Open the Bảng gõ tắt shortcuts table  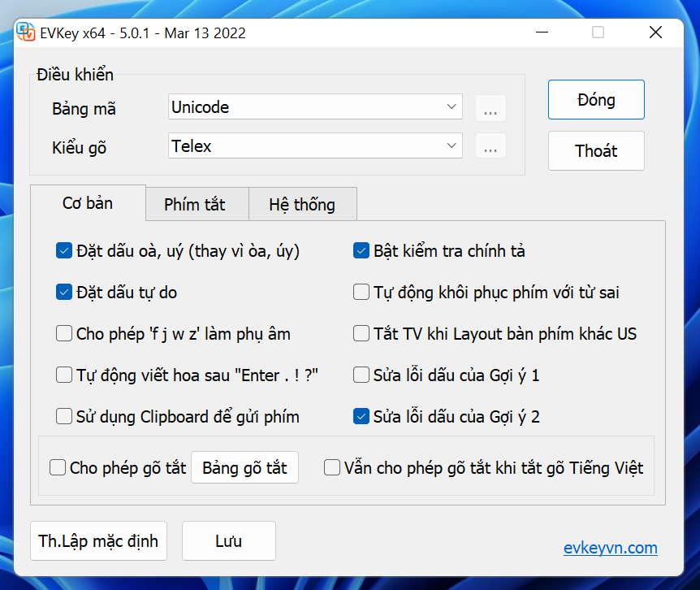coord(244,467)
